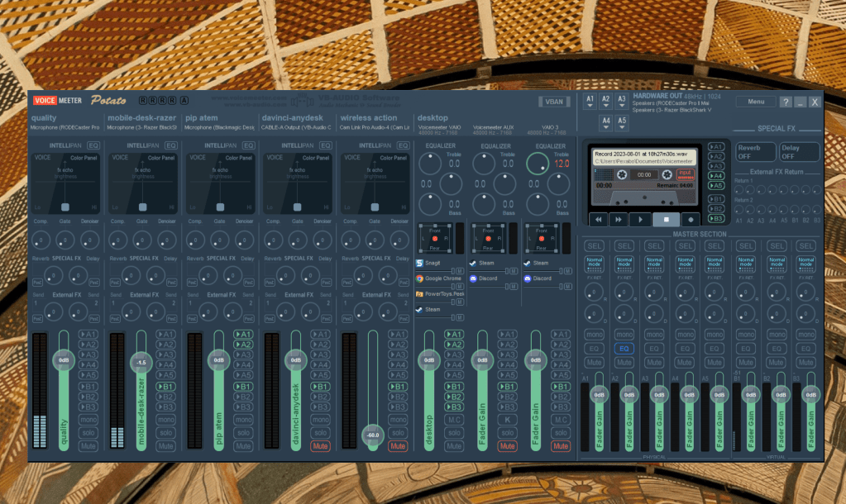Click the Comp. knob on the quality strip

[41, 240]
